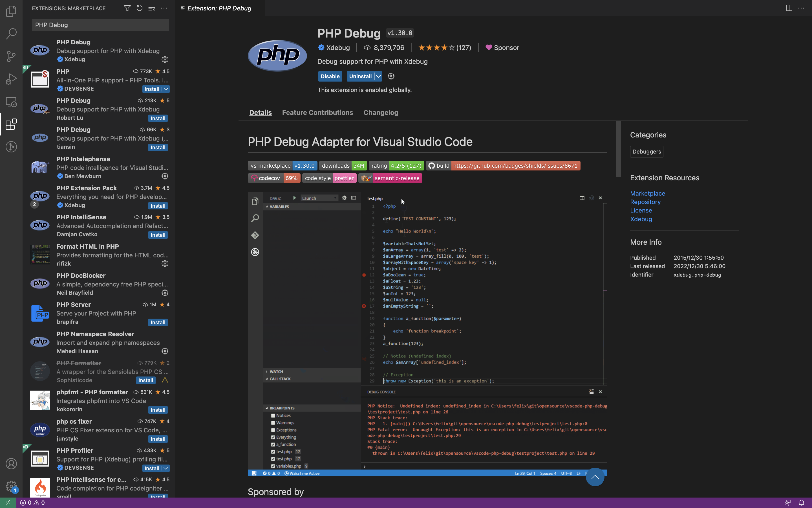Open the Uninstall dropdown arrow
The height and width of the screenshot is (508, 812).
(x=378, y=76)
